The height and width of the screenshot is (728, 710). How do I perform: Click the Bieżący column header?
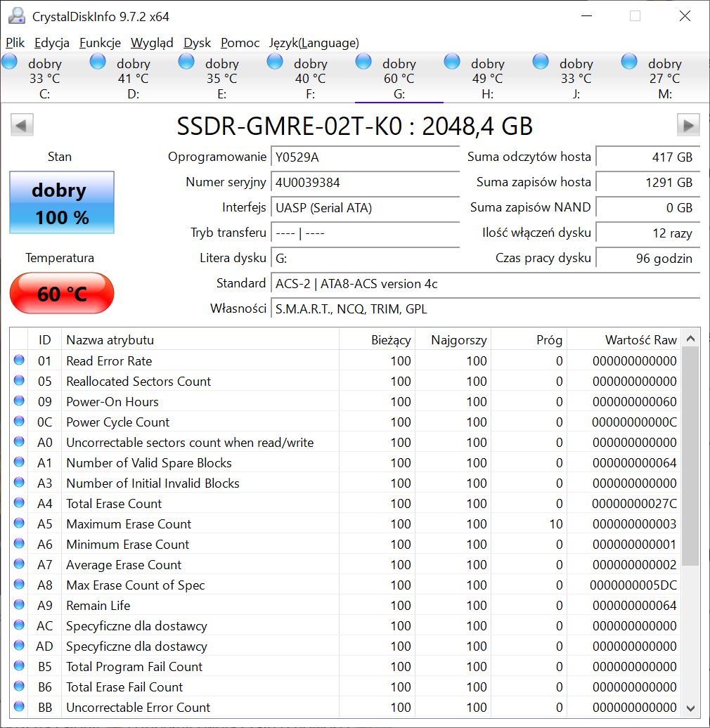(377, 340)
